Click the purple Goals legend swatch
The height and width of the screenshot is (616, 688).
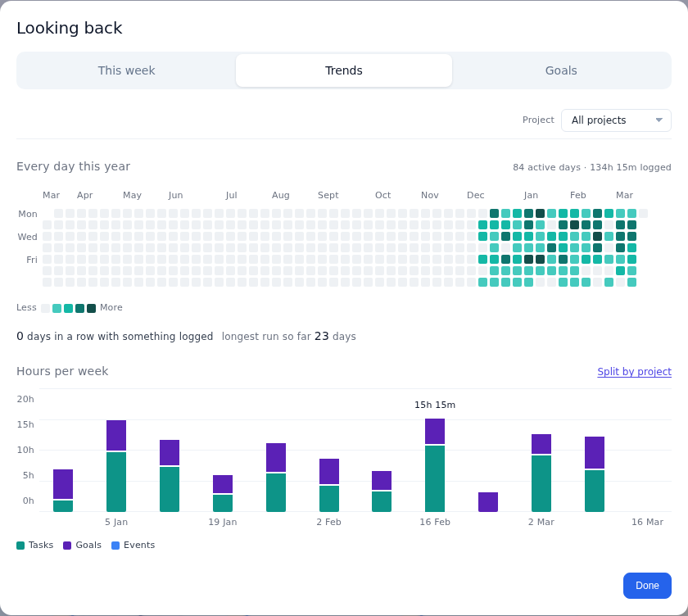tap(67, 546)
